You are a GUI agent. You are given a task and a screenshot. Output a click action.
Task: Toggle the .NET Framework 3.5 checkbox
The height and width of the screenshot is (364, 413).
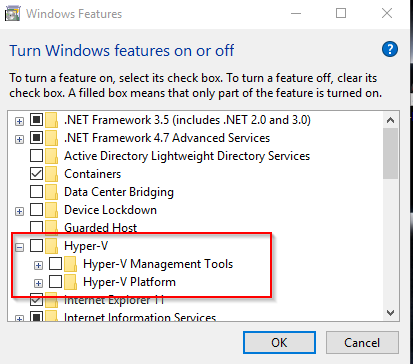tap(36, 119)
